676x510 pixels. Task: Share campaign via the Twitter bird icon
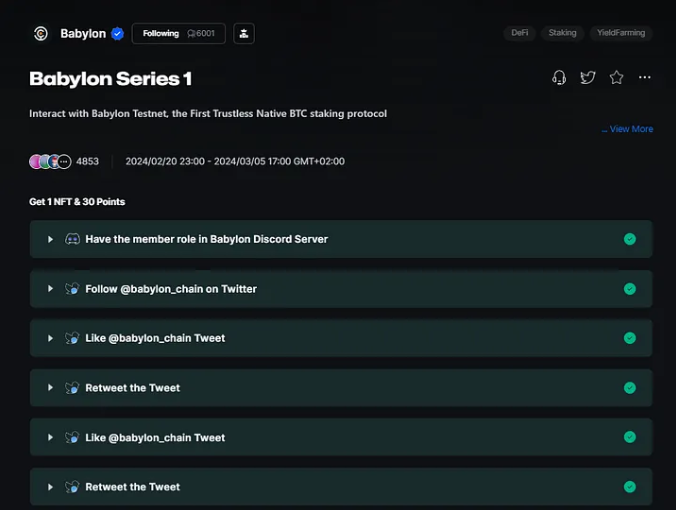coord(588,78)
